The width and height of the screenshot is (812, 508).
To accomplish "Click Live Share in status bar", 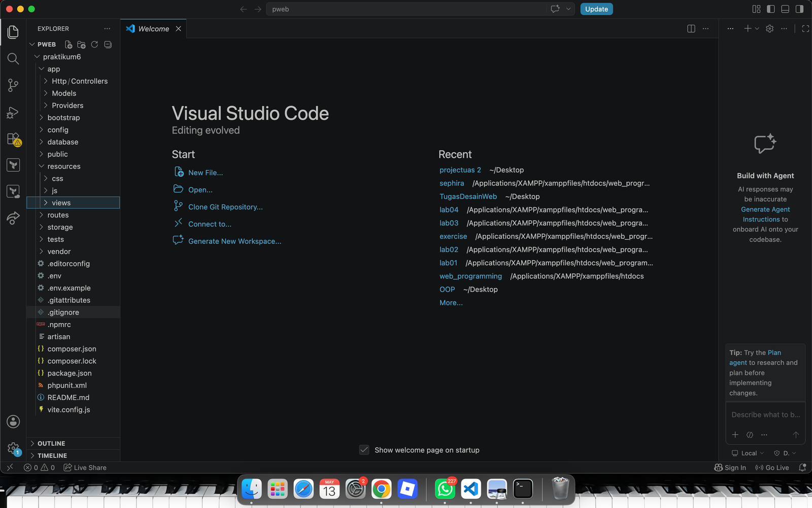I will tap(85, 467).
